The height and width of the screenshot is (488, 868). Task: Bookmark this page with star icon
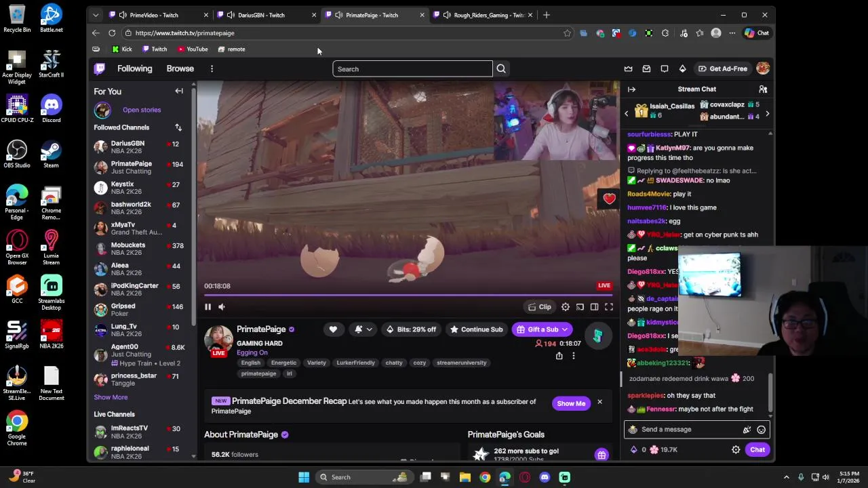coord(567,33)
